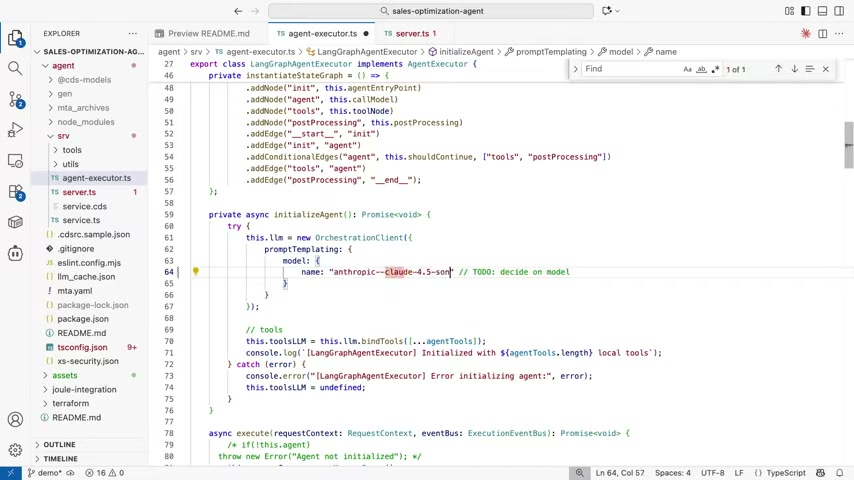The width and height of the screenshot is (854, 480).
Task: Toggle the bottom Panel visibility
Action: [822, 11]
